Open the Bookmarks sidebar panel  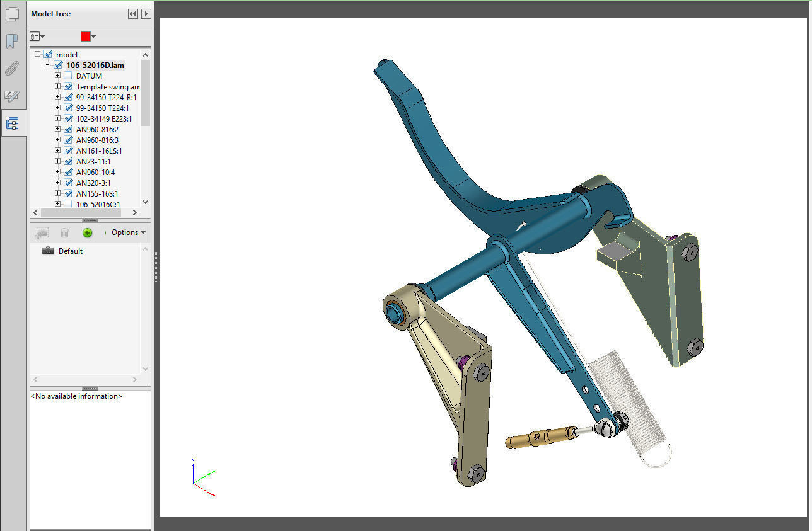click(x=13, y=42)
